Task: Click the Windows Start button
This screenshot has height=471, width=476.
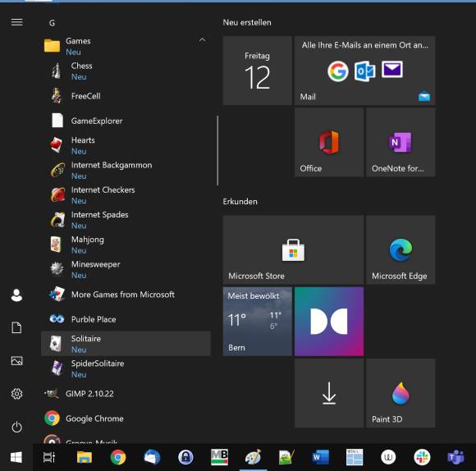Action: pyautogui.click(x=16, y=457)
